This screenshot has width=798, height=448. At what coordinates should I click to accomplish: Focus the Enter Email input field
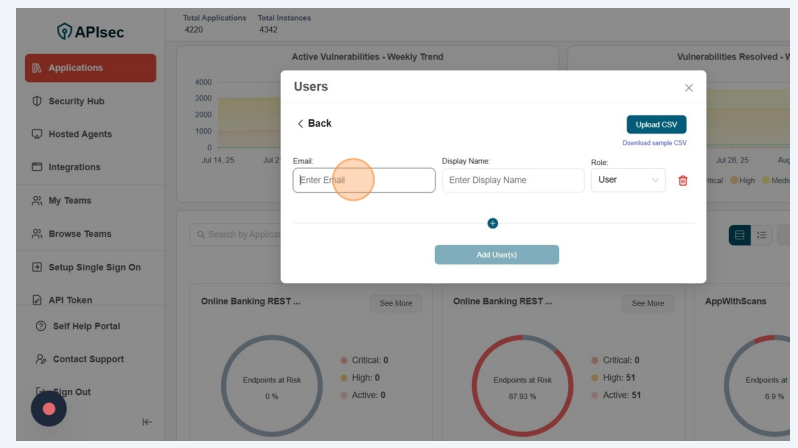[364, 180]
